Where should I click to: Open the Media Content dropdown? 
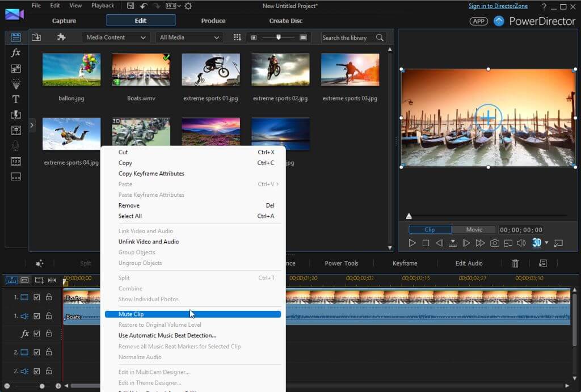click(116, 37)
